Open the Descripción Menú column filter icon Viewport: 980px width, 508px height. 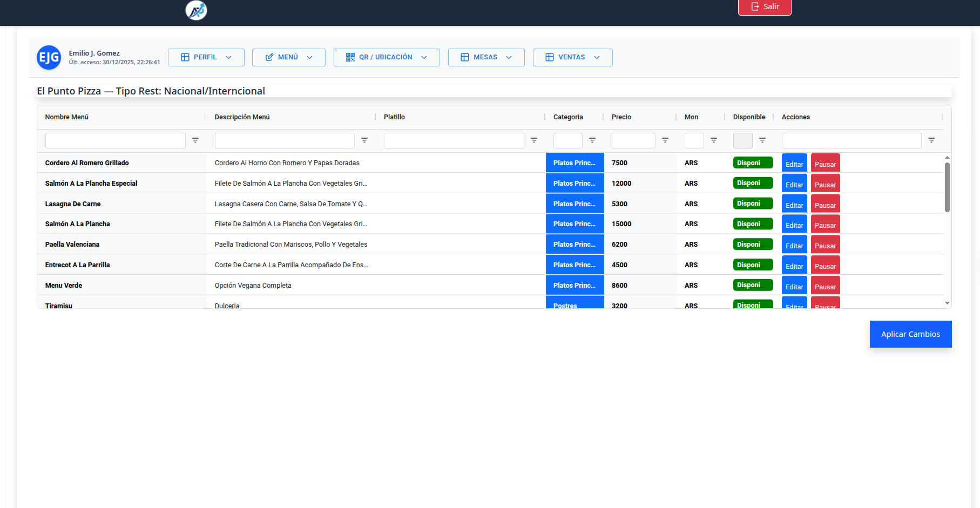coord(364,140)
